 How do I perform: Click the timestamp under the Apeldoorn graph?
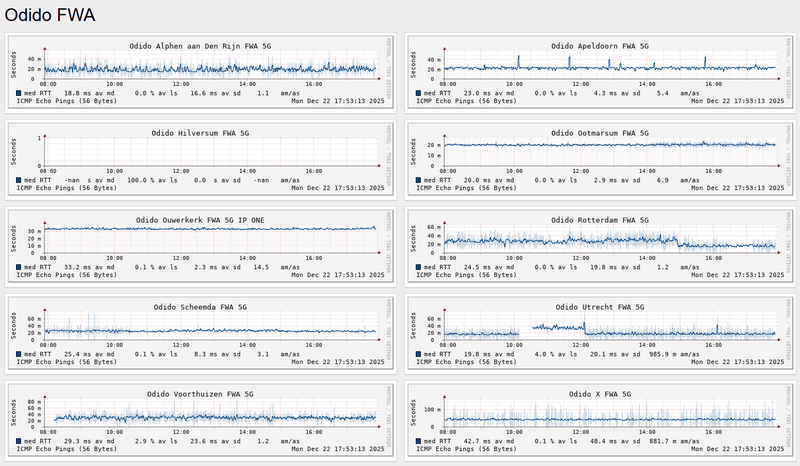click(x=737, y=101)
